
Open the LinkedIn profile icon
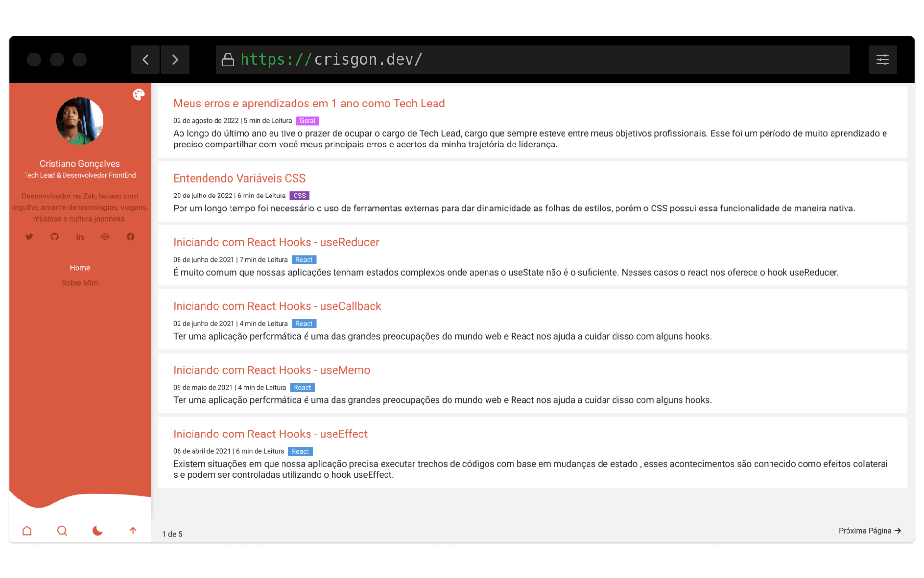click(x=80, y=236)
